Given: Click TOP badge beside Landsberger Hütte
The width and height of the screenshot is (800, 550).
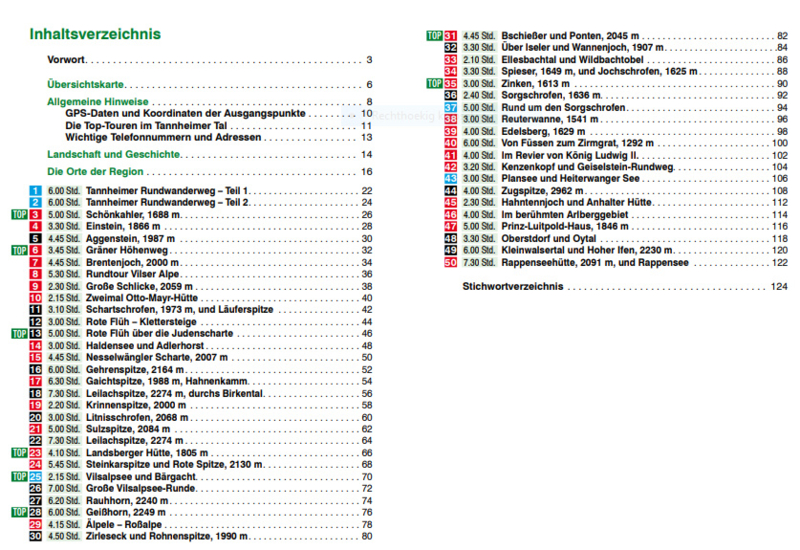Looking at the screenshot, I should point(19,453).
